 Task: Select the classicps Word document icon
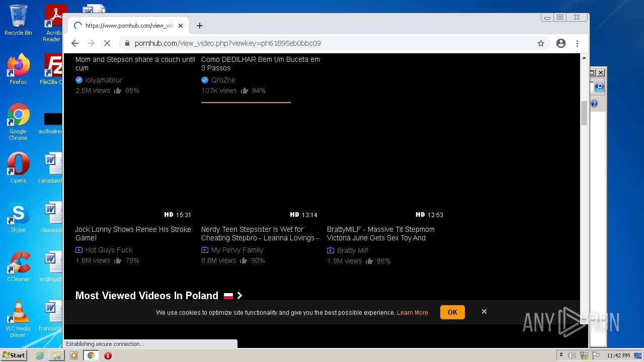pyautogui.click(x=51, y=217)
